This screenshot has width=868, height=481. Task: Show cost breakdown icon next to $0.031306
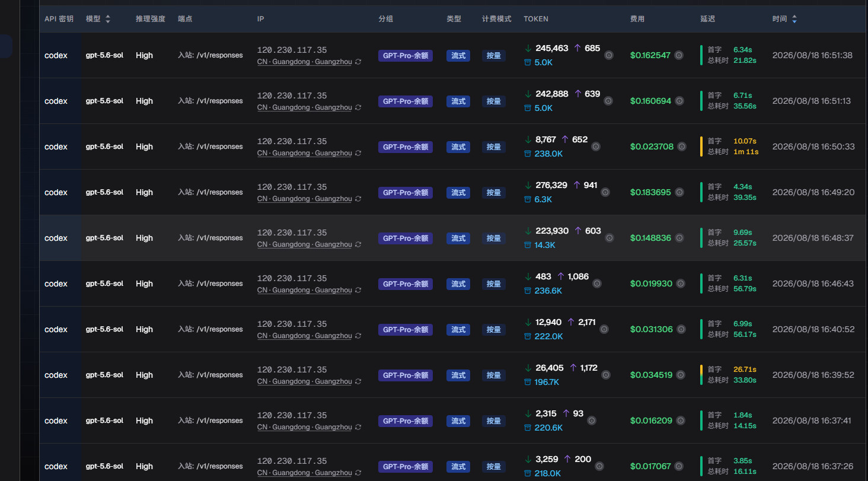click(x=681, y=329)
